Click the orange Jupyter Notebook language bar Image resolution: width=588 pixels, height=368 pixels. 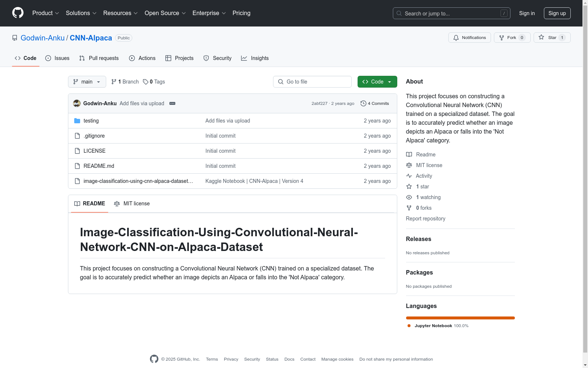tap(460, 318)
